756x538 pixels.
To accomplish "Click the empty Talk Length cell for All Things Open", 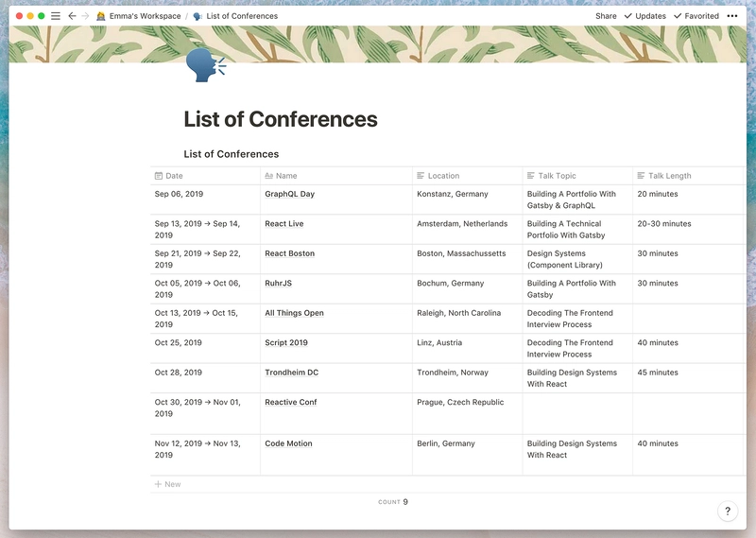I will pos(690,319).
